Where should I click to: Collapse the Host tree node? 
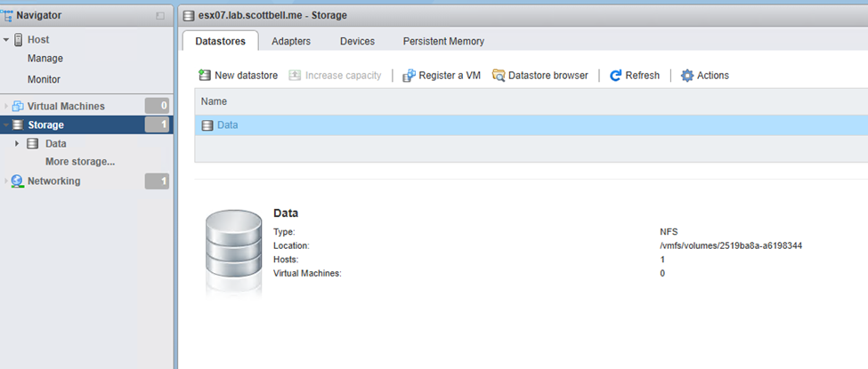[x=6, y=40]
